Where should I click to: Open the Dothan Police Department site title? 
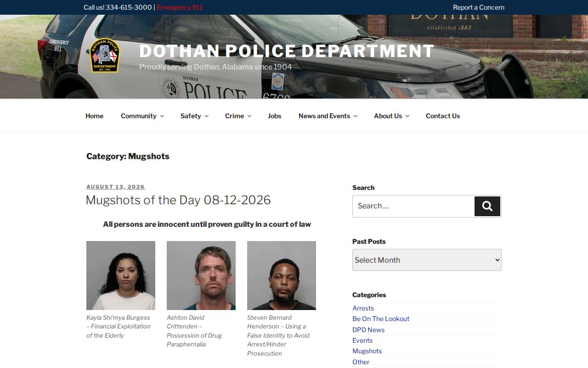287,51
